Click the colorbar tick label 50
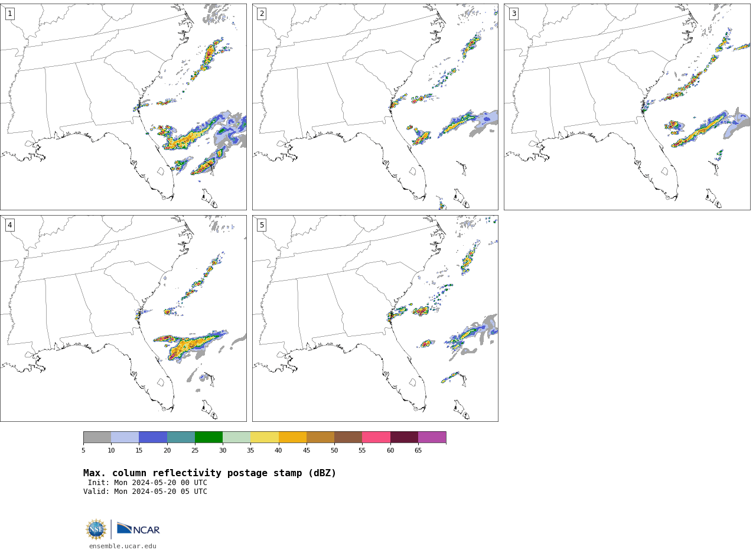The width and height of the screenshot is (756, 553). coord(334,451)
